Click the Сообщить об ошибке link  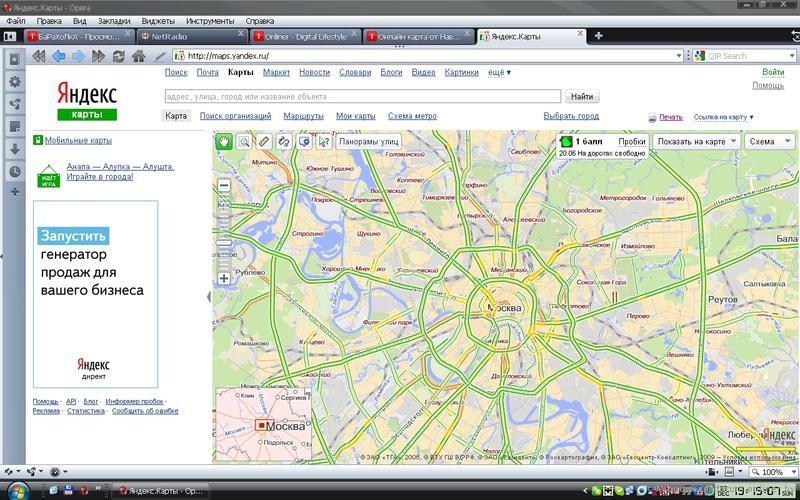tap(145, 411)
